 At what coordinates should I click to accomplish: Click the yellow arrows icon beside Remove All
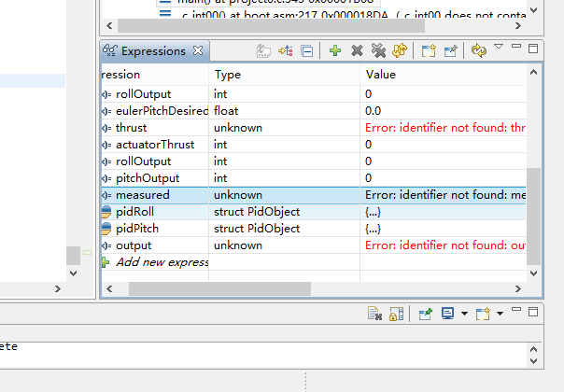coord(400,50)
